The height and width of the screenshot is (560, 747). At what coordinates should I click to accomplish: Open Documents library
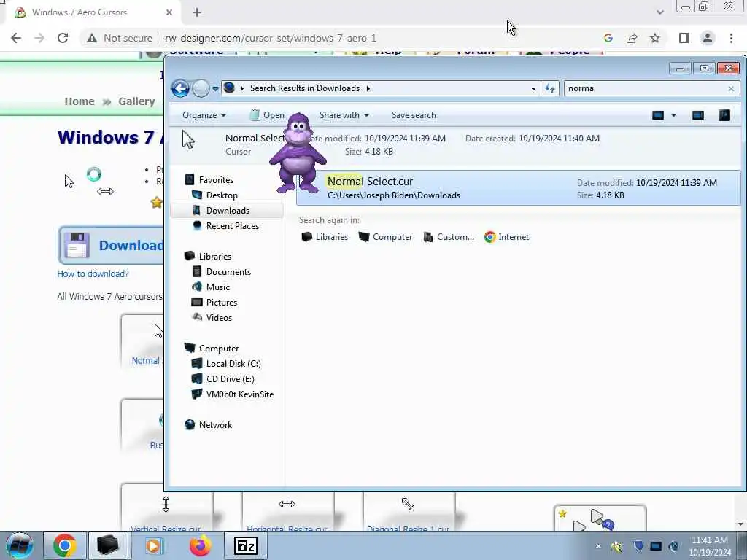[228, 271]
